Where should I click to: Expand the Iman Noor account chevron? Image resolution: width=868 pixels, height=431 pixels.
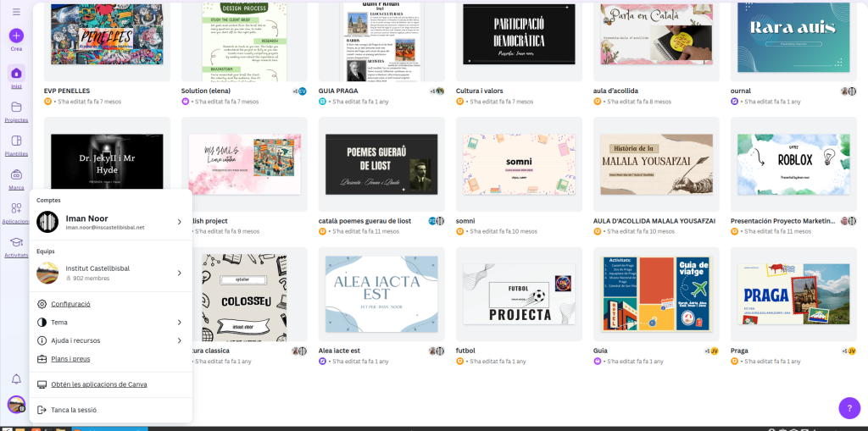(179, 222)
